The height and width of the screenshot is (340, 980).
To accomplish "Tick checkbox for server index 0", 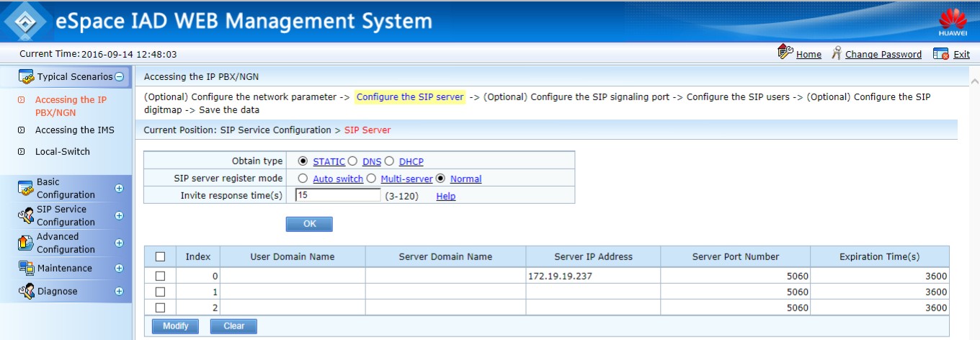I will pyautogui.click(x=161, y=276).
